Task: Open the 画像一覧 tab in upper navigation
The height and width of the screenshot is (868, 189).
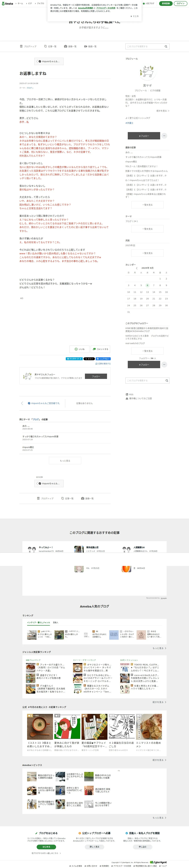Action: point(71,46)
